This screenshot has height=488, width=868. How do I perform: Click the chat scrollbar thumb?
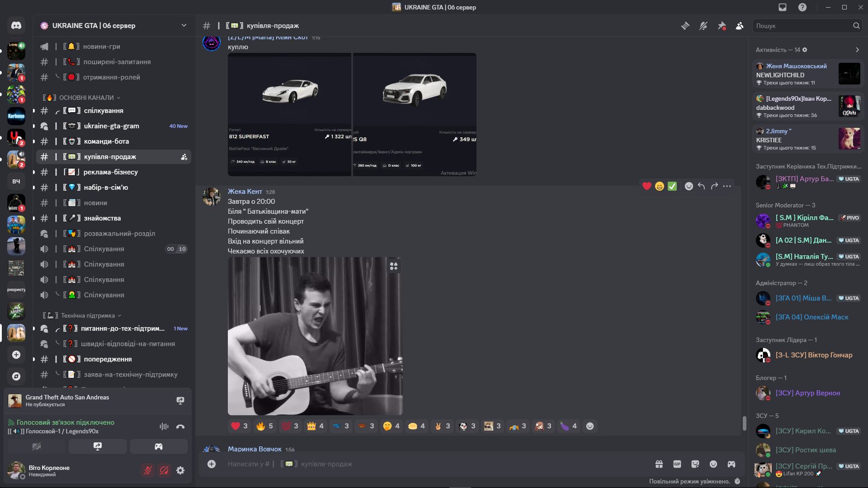(744, 423)
